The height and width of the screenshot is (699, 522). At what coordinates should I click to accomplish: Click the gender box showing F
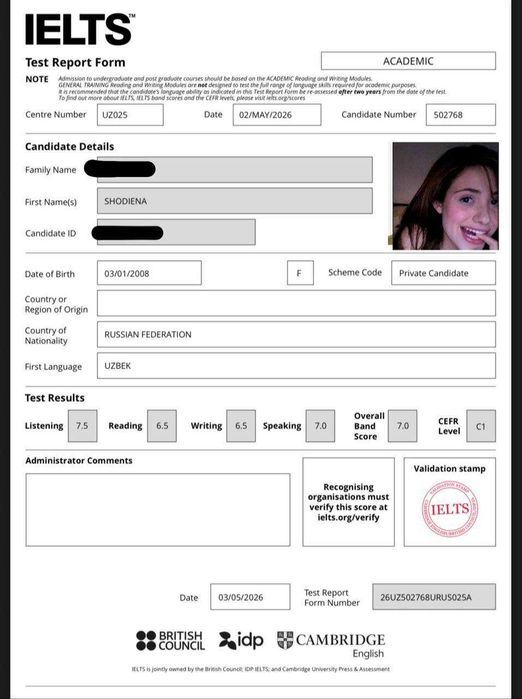click(300, 273)
